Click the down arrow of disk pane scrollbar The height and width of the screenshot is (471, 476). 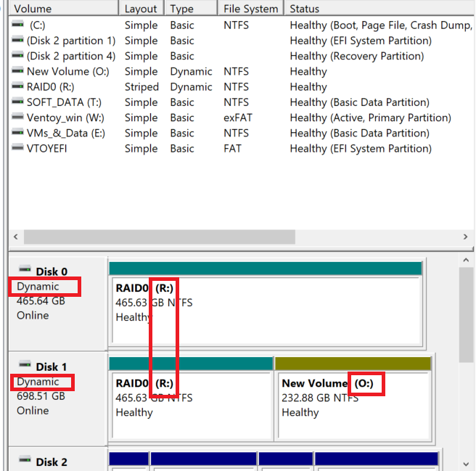466,464
